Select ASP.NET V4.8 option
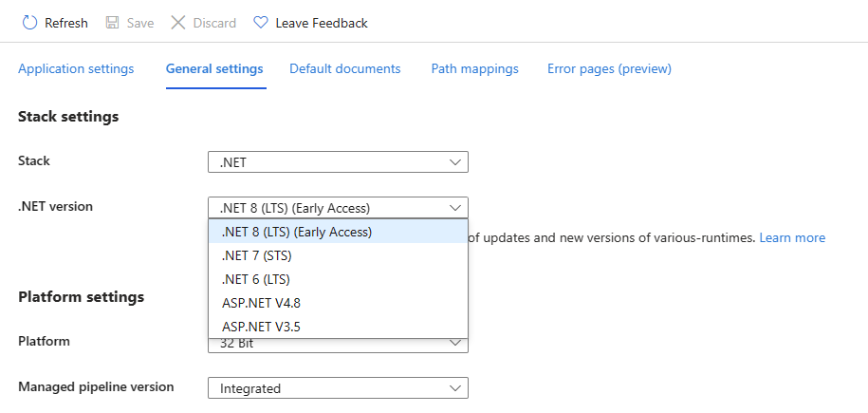This screenshot has width=868, height=413. (339, 303)
